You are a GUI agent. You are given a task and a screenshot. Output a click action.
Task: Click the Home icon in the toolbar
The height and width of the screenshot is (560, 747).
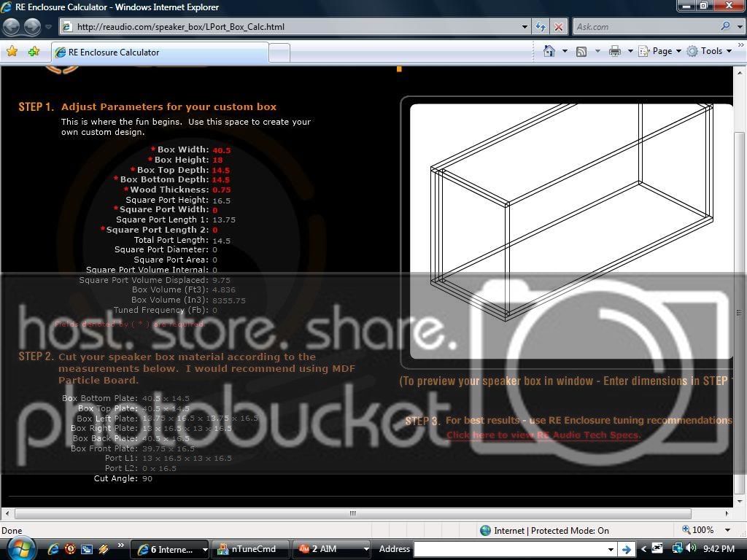pyautogui.click(x=549, y=51)
